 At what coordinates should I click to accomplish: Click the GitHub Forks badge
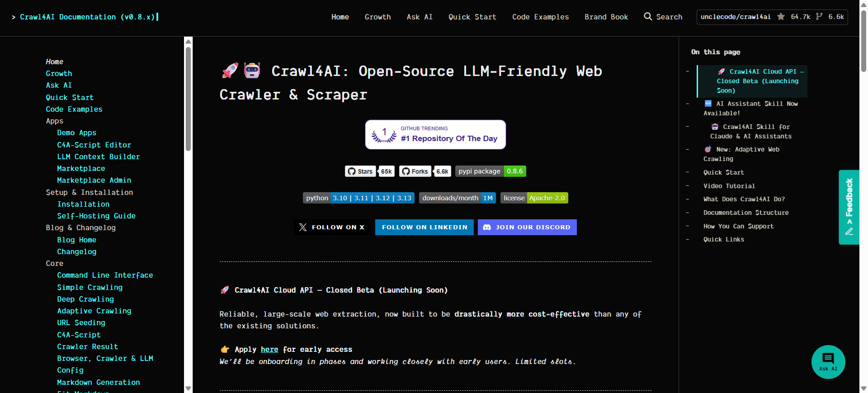pyautogui.click(x=425, y=171)
